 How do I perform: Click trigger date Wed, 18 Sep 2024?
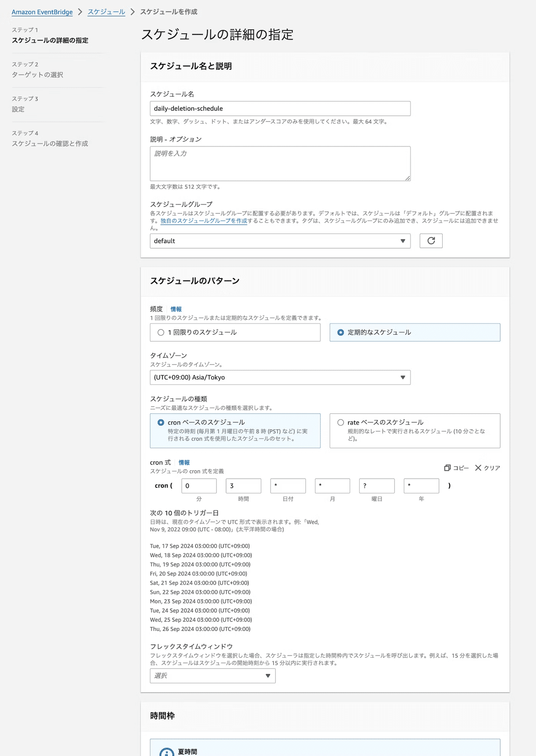[201, 556]
